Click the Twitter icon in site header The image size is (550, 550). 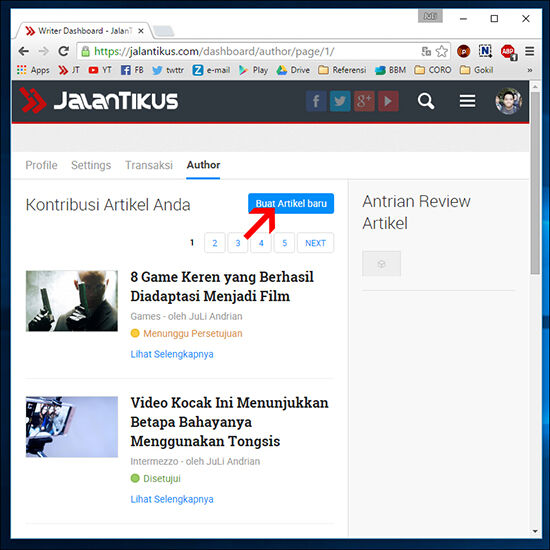pos(340,101)
